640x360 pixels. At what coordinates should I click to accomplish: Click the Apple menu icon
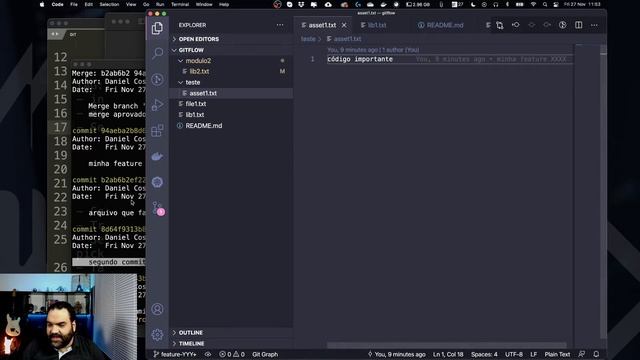[42, 4]
